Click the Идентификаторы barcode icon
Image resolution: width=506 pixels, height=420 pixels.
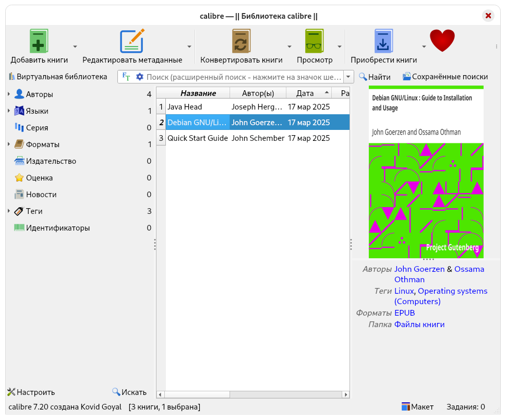(19, 227)
